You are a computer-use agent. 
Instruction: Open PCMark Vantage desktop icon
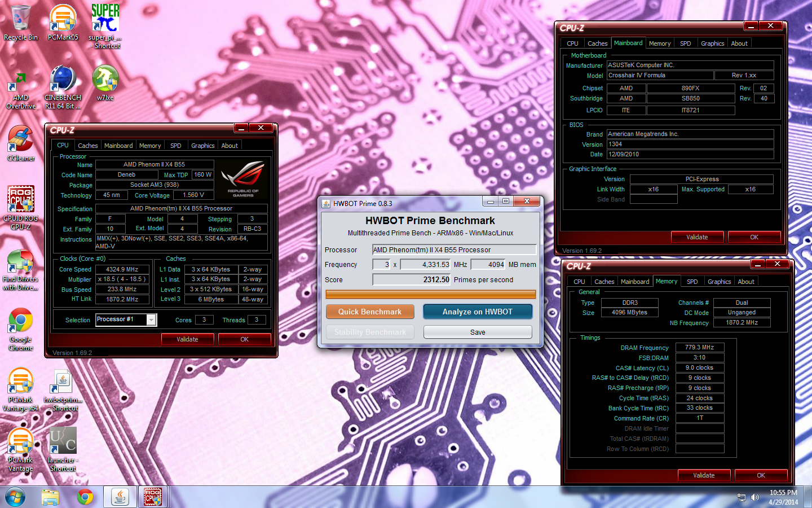tap(21, 450)
